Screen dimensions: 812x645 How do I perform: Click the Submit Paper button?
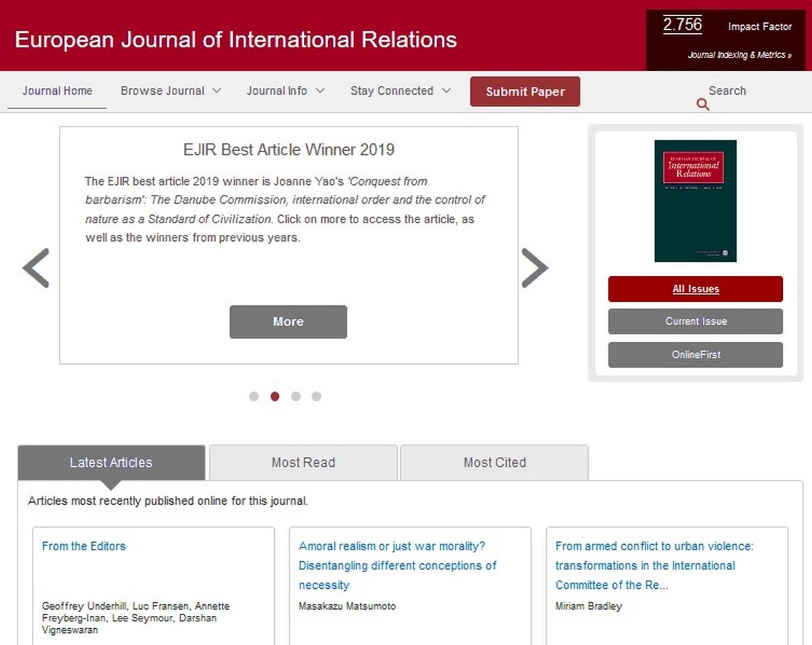click(525, 92)
